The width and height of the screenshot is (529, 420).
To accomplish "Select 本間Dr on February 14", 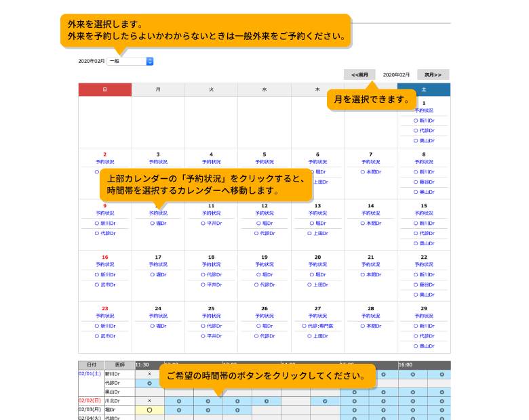I will coord(371,224).
